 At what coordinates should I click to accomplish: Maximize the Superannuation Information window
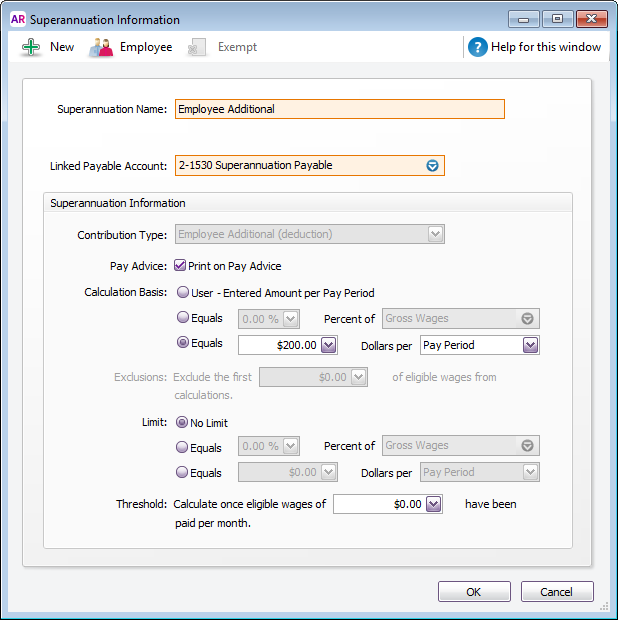[557, 19]
